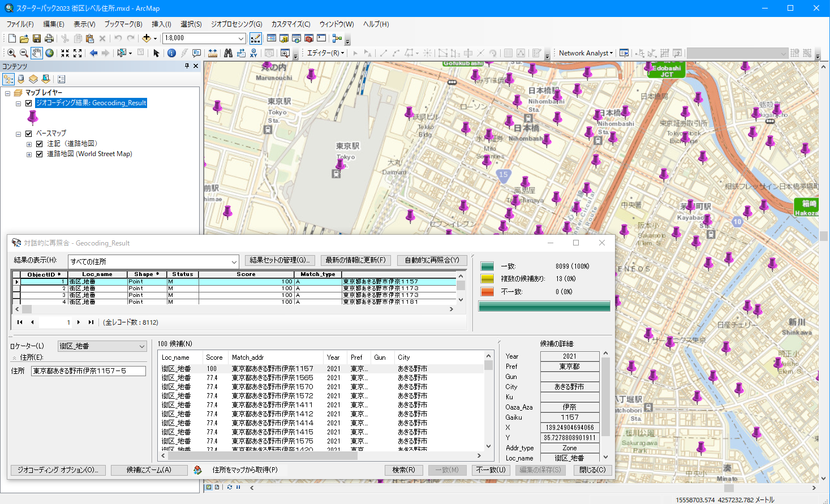Click the 住所 address input field
The image size is (830, 504).
88,371
